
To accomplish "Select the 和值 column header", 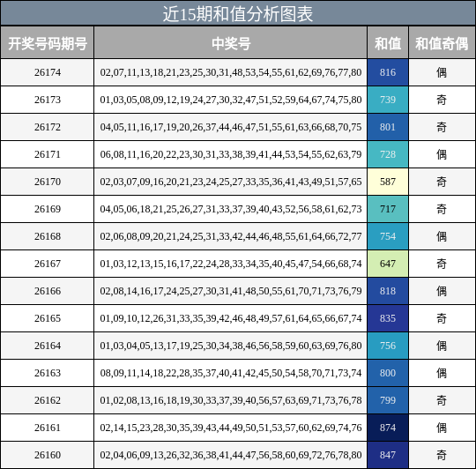I will pyautogui.click(x=388, y=43).
